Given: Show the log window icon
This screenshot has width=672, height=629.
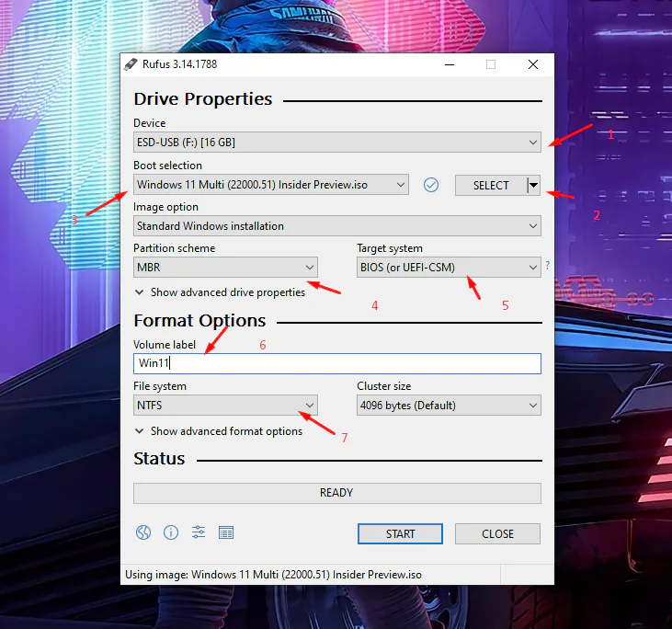Looking at the screenshot, I should click(226, 532).
